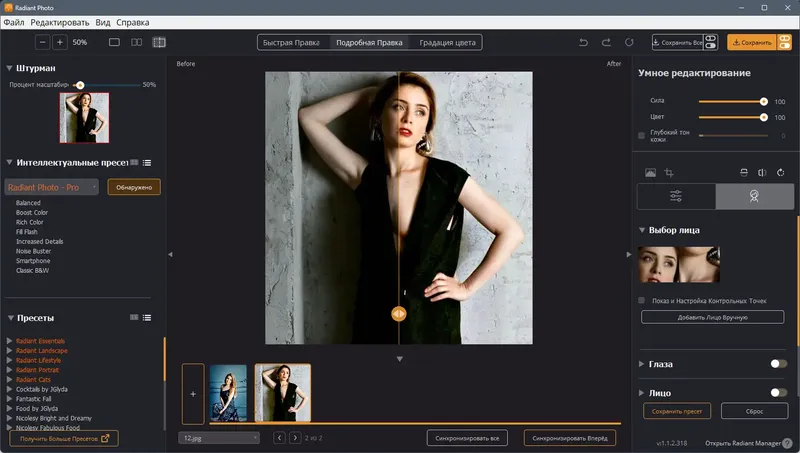This screenshot has width=800, height=453.
Task: Click the crop tool icon
Action: pyautogui.click(x=669, y=173)
